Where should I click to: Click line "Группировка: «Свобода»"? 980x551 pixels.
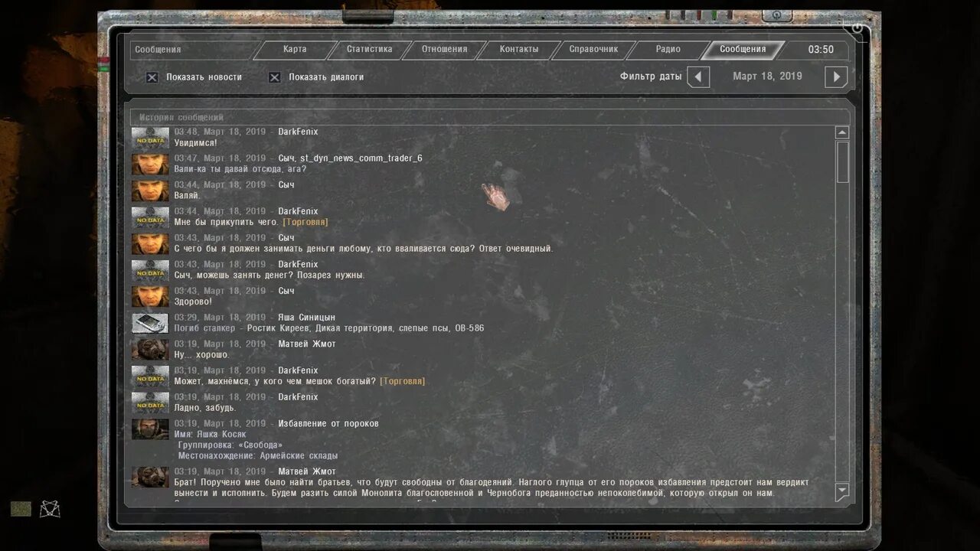pyautogui.click(x=230, y=445)
